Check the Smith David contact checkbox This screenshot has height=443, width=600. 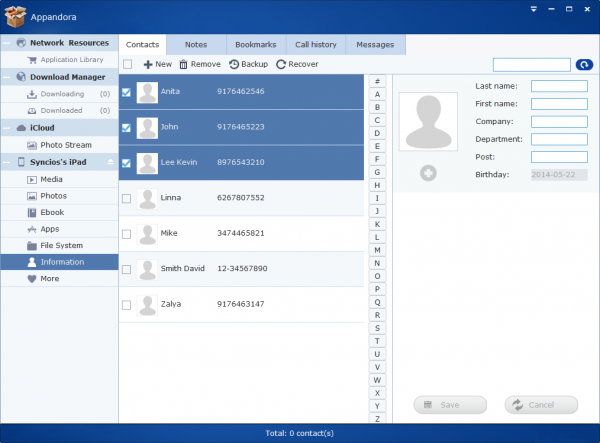click(126, 269)
